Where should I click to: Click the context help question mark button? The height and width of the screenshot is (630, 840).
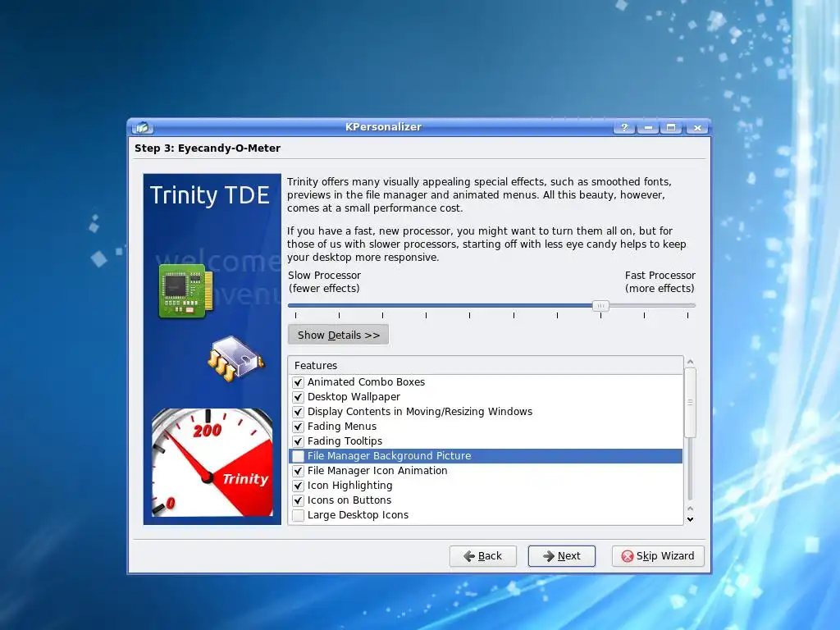[624, 127]
